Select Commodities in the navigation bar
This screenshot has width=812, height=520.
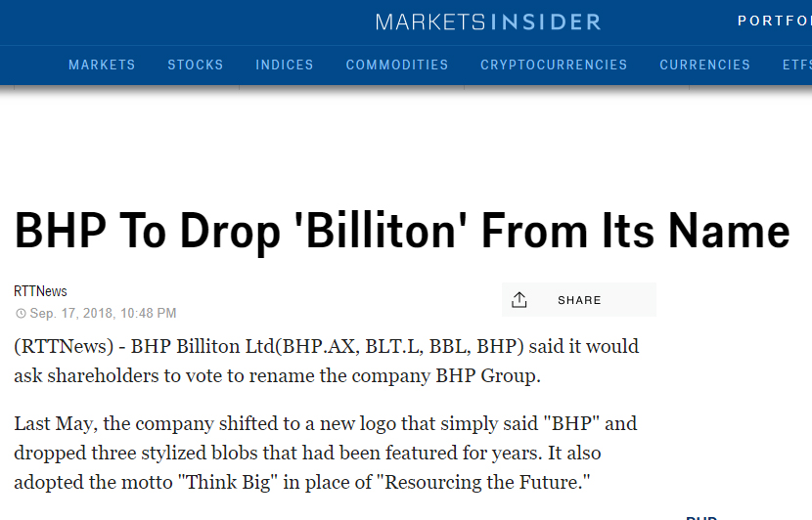397,65
